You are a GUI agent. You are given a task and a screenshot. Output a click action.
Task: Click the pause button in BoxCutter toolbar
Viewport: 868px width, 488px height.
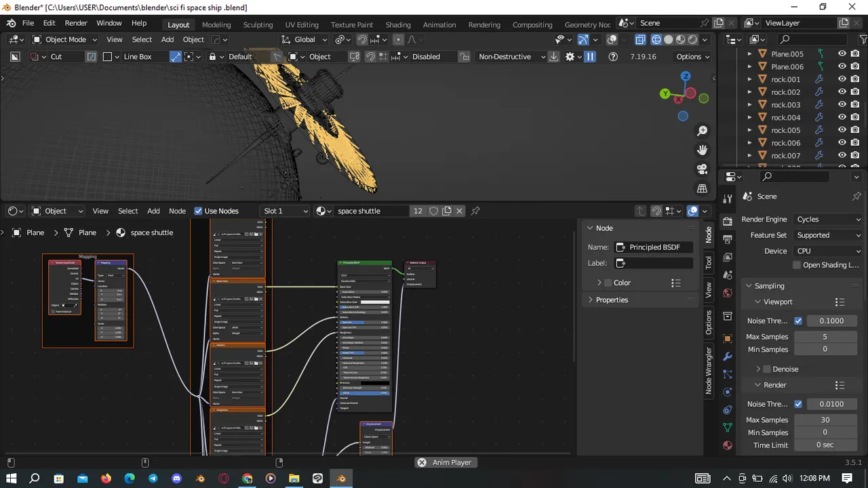(590, 57)
